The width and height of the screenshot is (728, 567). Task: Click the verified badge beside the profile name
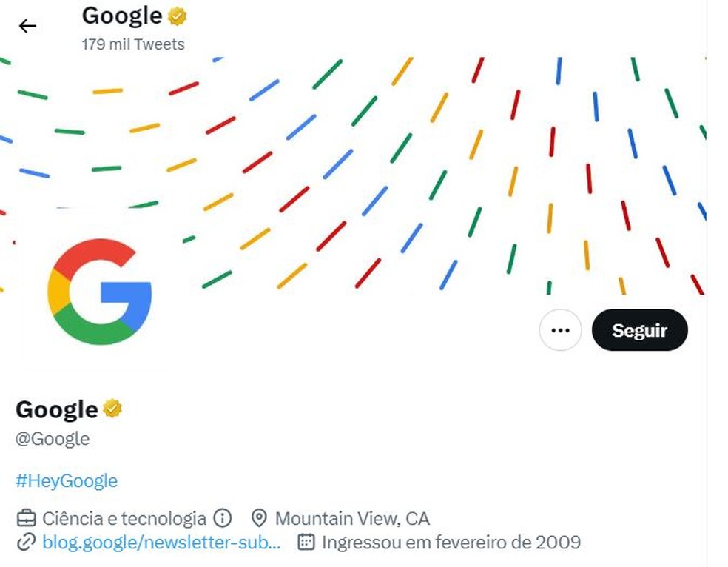tap(112, 408)
